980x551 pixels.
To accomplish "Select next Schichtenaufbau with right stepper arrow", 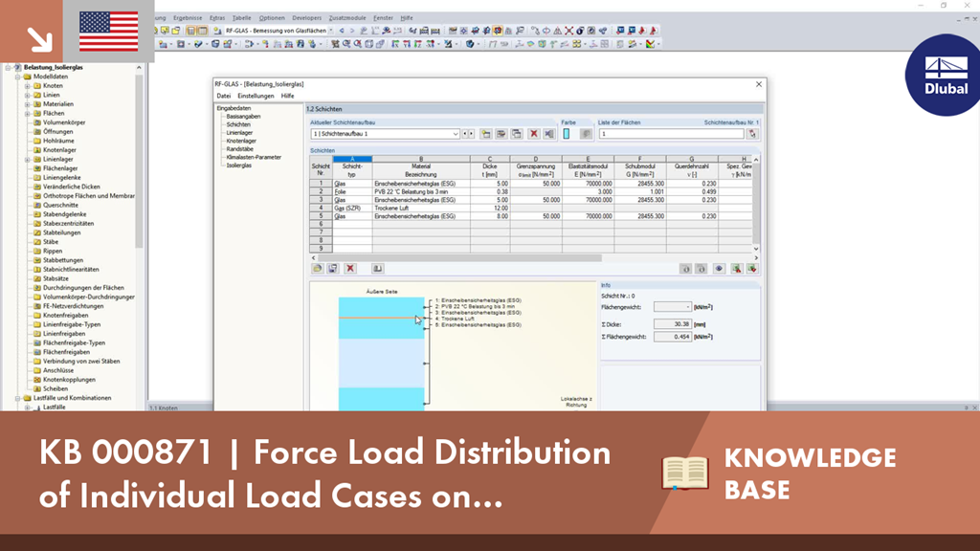I will point(471,134).
